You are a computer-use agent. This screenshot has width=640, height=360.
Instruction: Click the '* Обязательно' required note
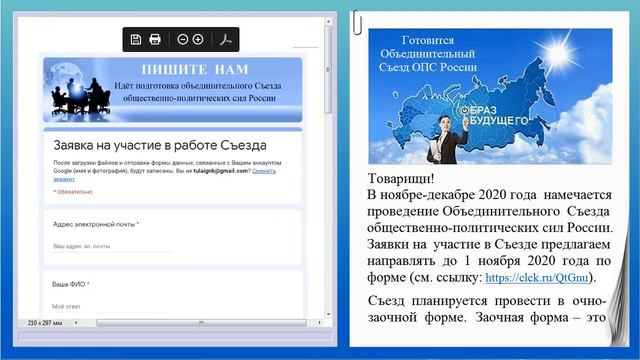[x=73, y=192]
